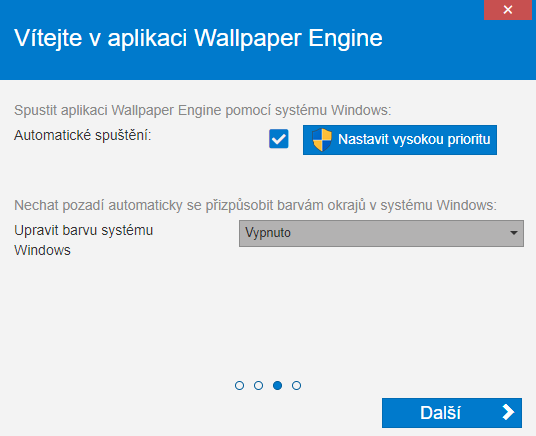Image resolution: width=536 pixels, height=436 pixels.
Task: Uncheck the Automatické spuštění checkbox
Action: pyautogui.click(x=279, y=139)
